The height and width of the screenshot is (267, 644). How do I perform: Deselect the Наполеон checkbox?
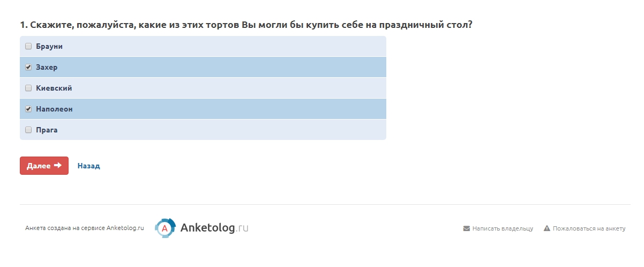pos(28,109)
